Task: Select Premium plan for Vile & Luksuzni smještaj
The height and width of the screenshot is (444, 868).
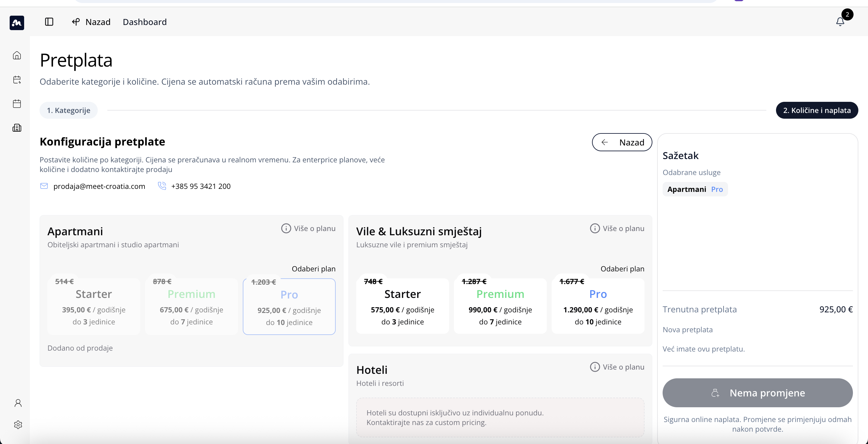Action: 500,306
